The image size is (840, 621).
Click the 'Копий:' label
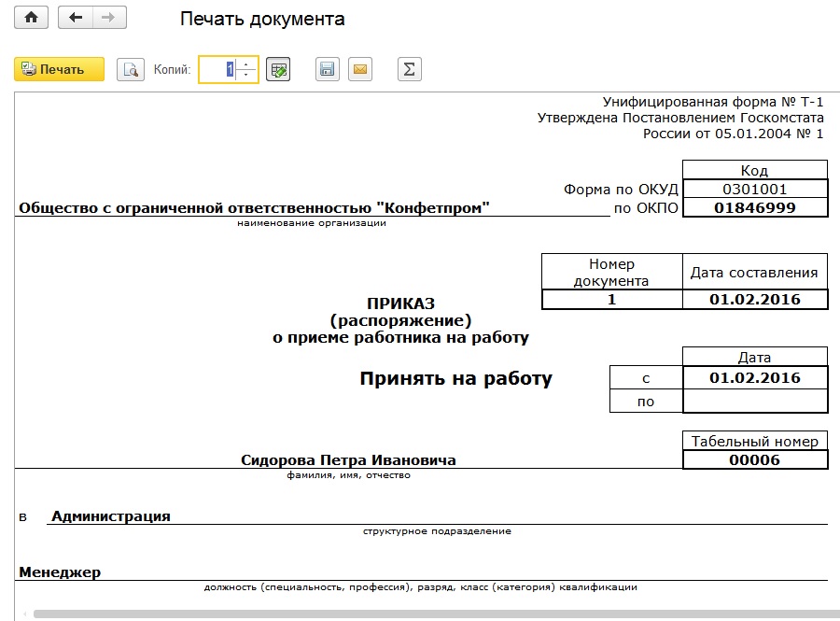[172, 69]
